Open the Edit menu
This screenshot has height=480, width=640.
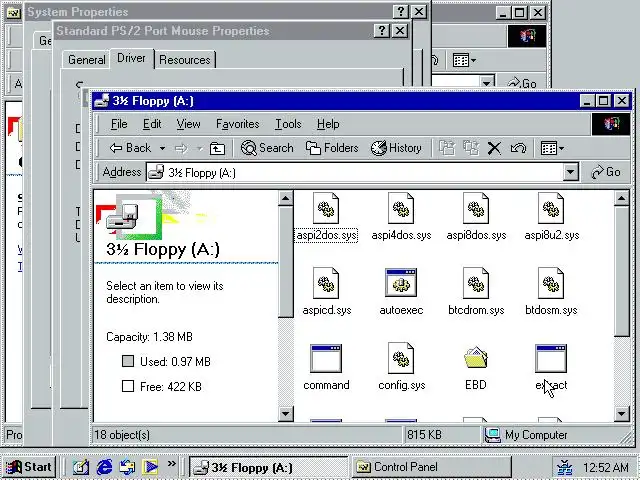point(152,124)
